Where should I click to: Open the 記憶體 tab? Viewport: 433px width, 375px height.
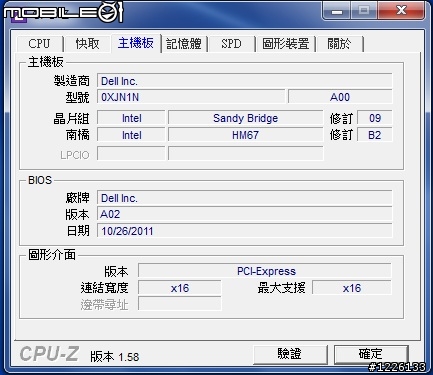pyautogui.click(x=184, y=44)
